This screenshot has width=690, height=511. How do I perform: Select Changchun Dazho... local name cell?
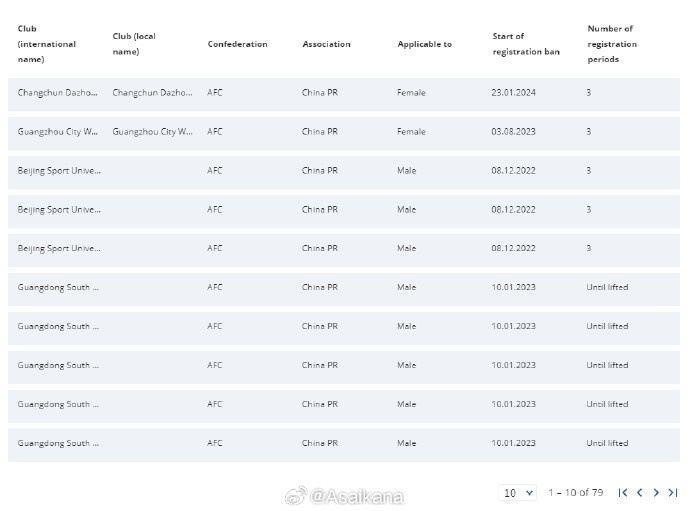(152, 92)
